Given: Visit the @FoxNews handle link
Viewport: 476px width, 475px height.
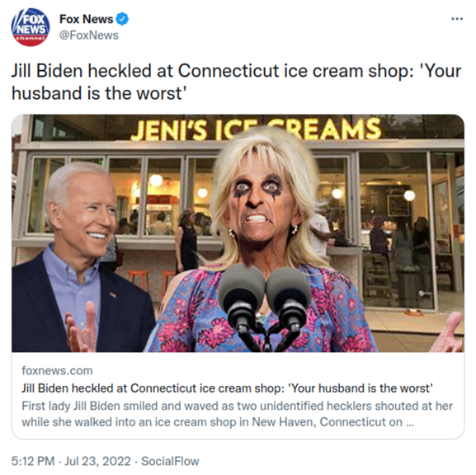Looking at the screenshot, I should click(x=88, y=35).
